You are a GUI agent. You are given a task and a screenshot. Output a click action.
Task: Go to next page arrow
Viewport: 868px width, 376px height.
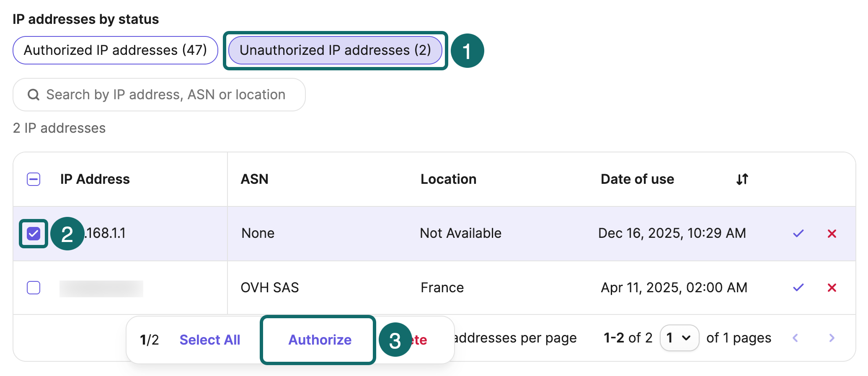[832, 338]
